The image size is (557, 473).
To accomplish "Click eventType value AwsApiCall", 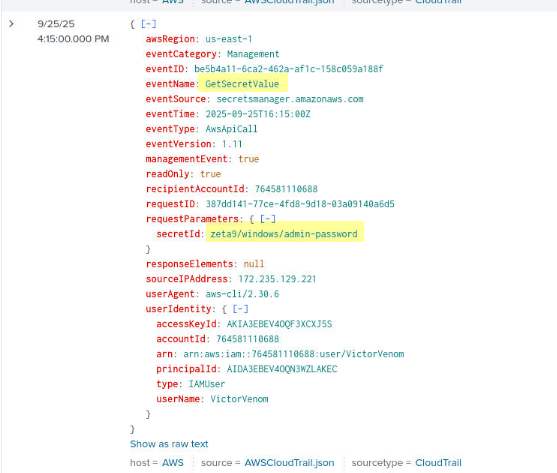I will 231,129.
